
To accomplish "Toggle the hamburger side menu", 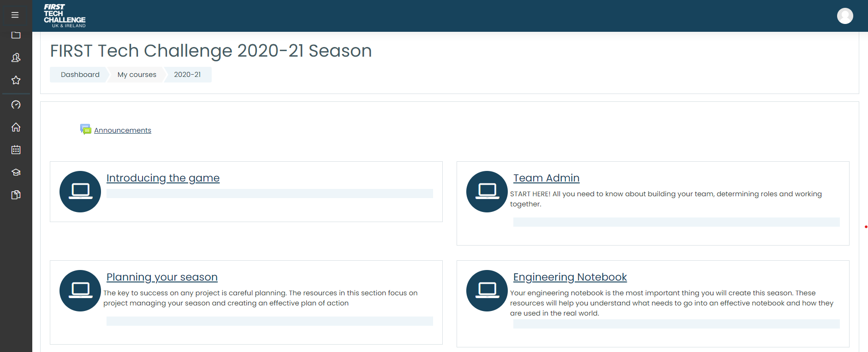I will [x=15, y=15].
